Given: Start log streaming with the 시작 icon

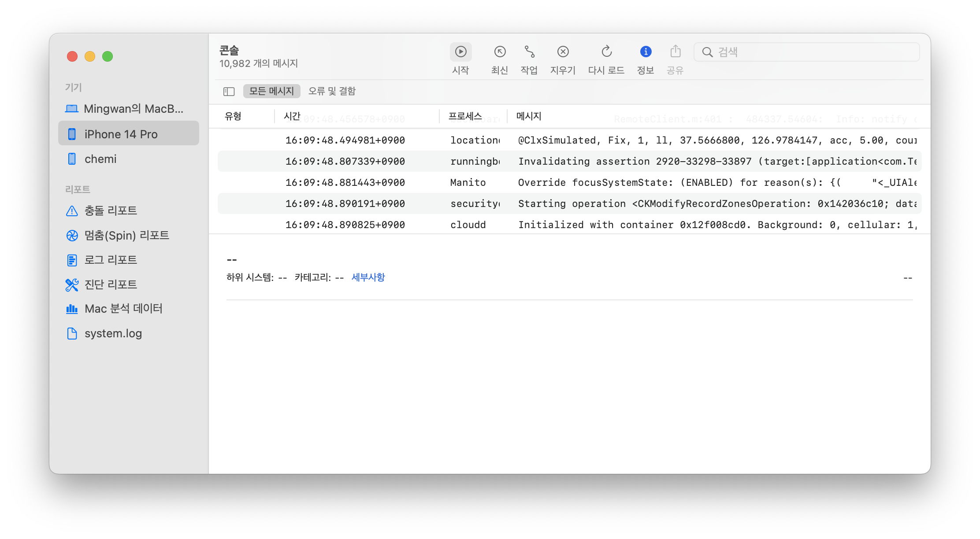Looking at the screenshot, I should tap(460, 52).
